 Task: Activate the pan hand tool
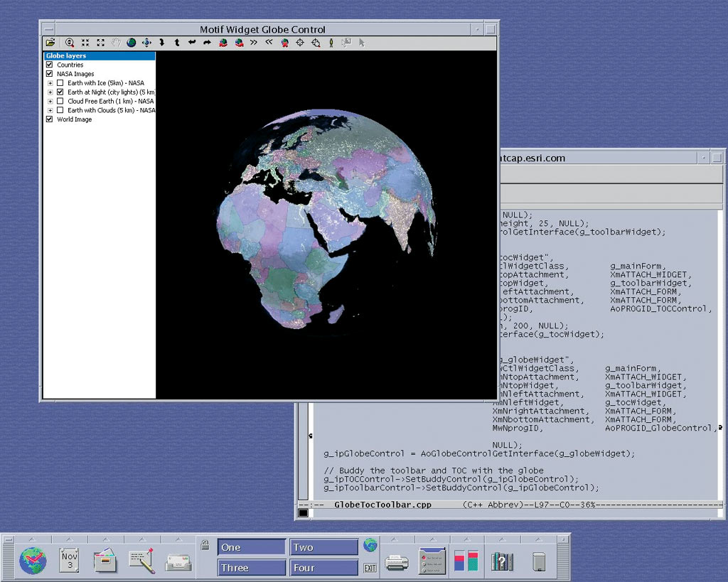(x=116, y=43)
